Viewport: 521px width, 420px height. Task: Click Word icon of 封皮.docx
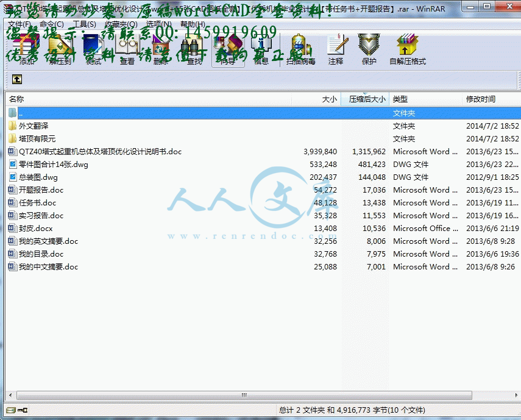tap(13, 228)
